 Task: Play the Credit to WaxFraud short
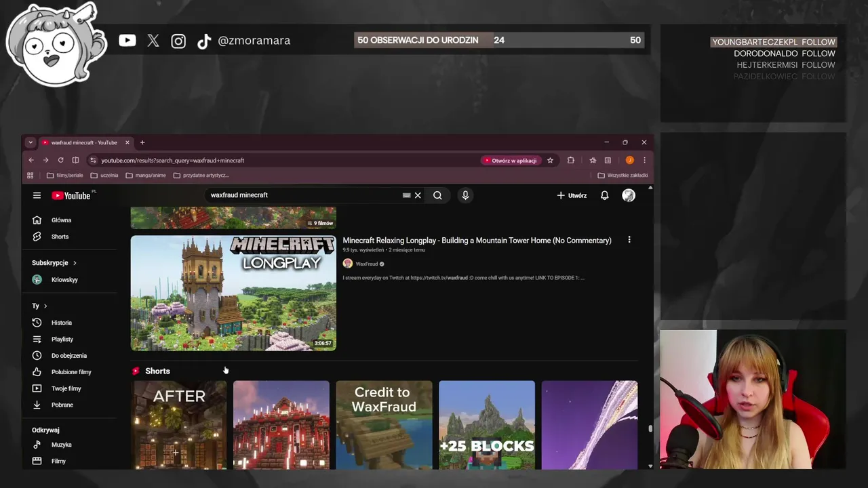click(x=384, y=425)
